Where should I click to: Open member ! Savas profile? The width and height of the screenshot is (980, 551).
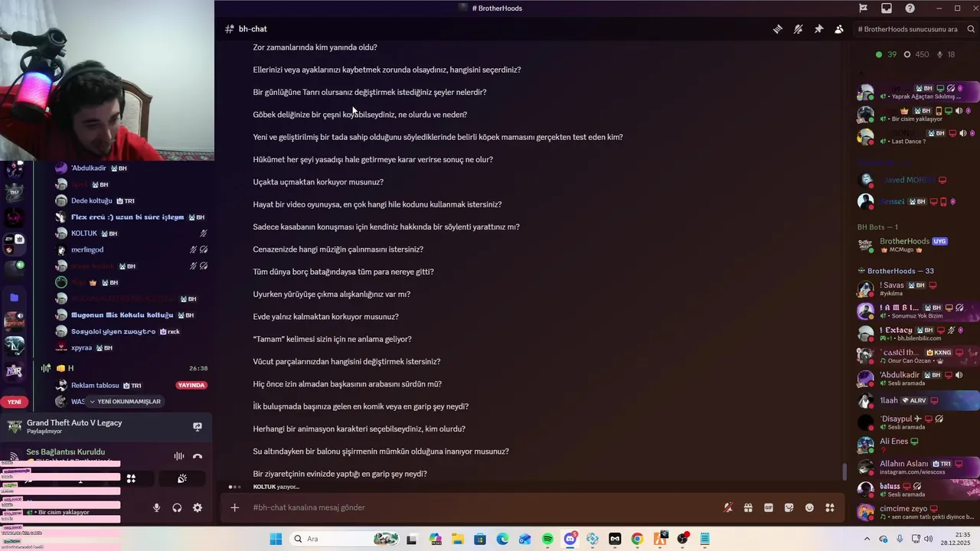click(916, 289)
